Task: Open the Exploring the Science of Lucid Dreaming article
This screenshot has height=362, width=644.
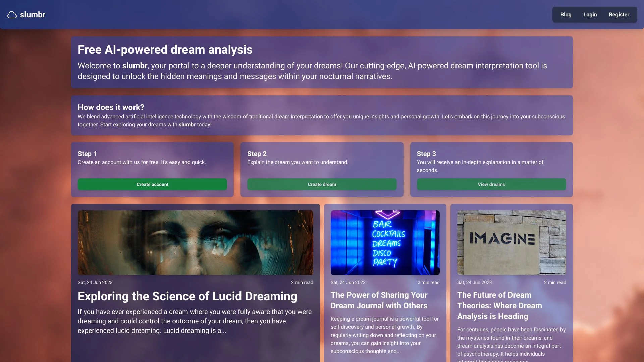Action: click(x=187, y=296)
